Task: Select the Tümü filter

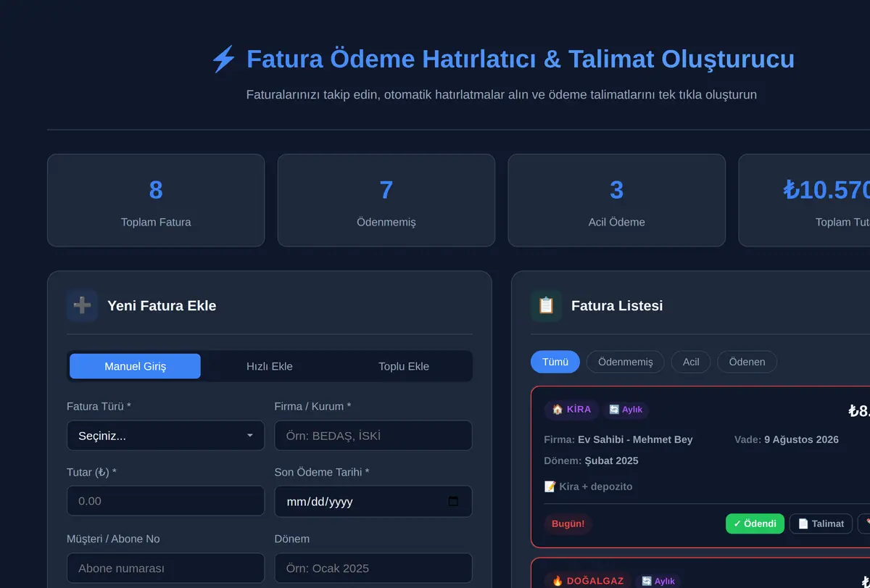Action: 555,362
